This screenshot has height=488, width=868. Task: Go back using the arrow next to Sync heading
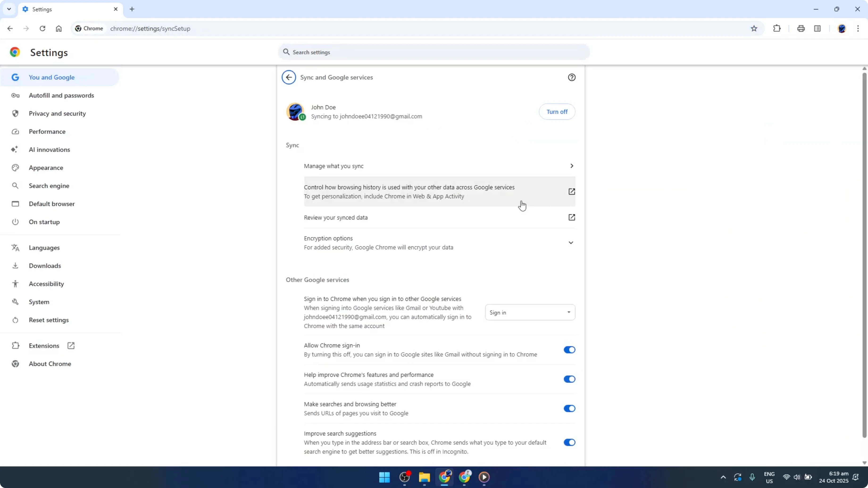tap(288, 77)
